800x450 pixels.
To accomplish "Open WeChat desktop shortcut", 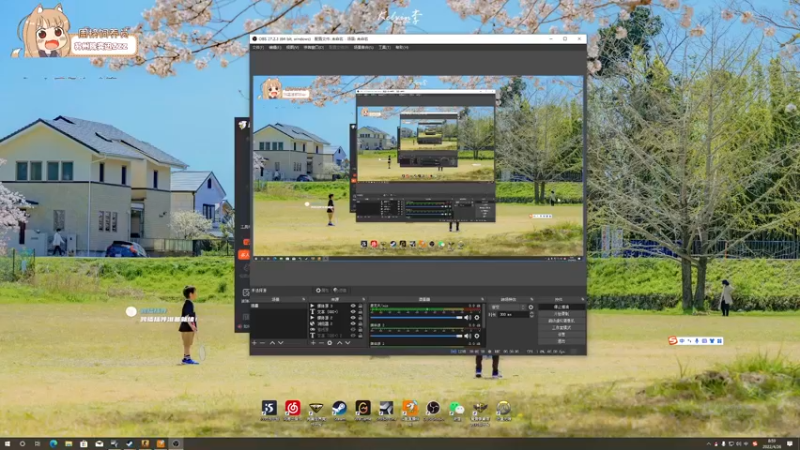I will click(457, 409).
